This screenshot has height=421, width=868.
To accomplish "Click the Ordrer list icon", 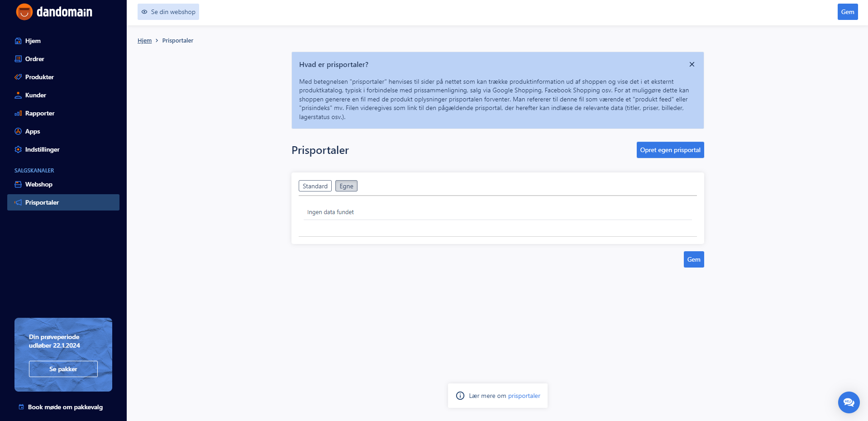I will pyautogui.click(x=18, y=59).
